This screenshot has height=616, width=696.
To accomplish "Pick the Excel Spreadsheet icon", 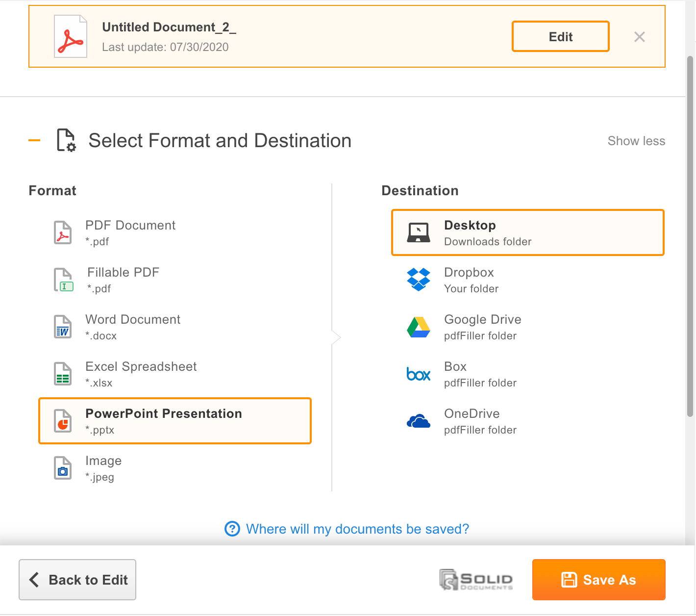I will (x=63, y=374).
